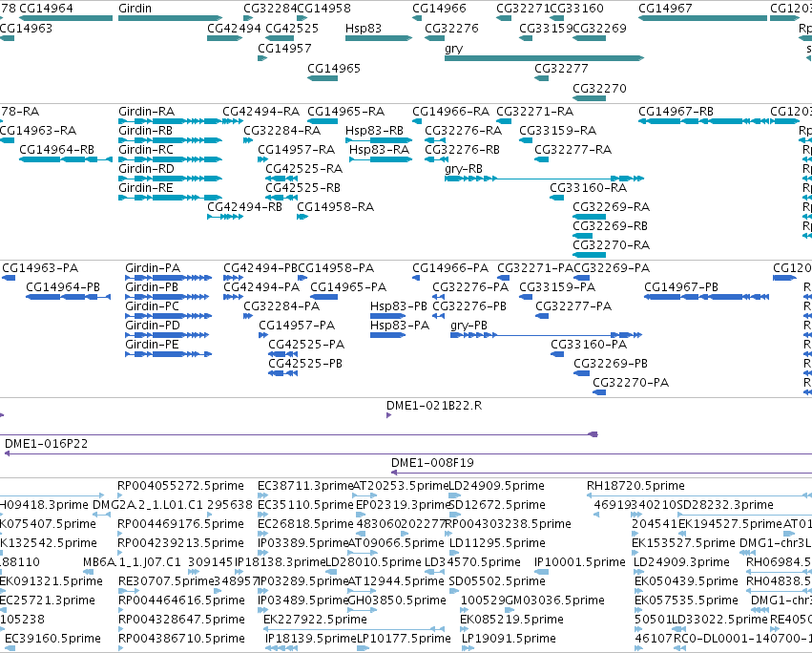Open transcript CG42525-RA
Screen dimensions: 812x653
pos(304,169)
